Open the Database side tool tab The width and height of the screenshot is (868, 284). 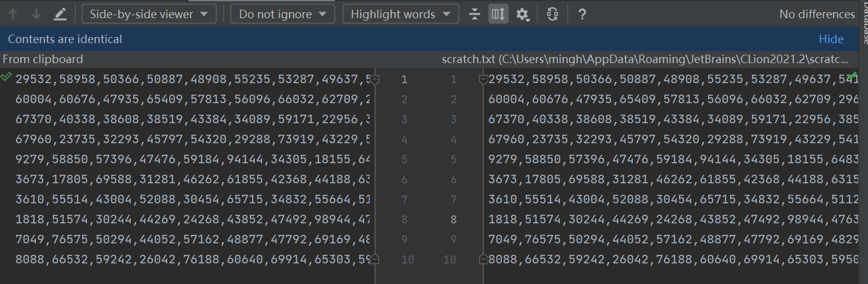click(864, 24)
